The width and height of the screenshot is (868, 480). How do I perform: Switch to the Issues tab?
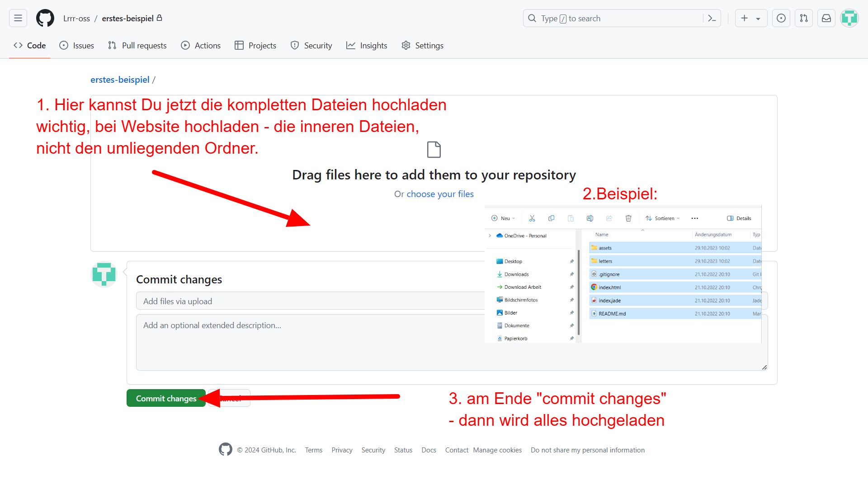(x=77, y=45)
